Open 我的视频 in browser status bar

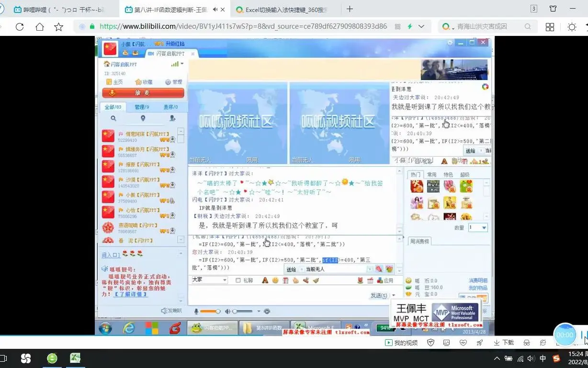coord(402,343)
